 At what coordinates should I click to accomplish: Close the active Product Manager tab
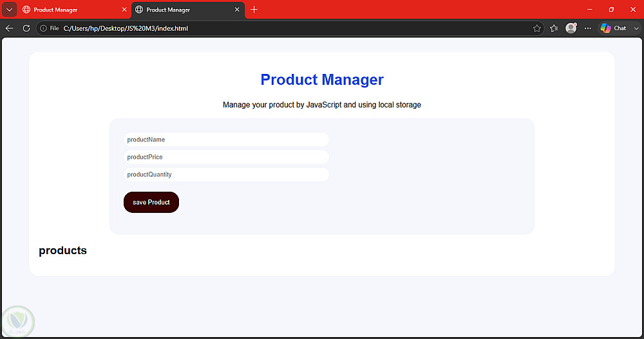tap(237, 10)
